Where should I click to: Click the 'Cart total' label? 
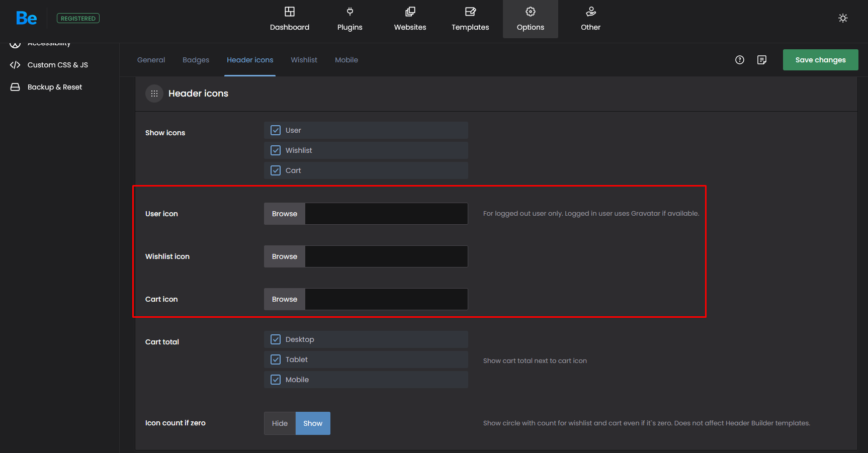tap(162, 342)
